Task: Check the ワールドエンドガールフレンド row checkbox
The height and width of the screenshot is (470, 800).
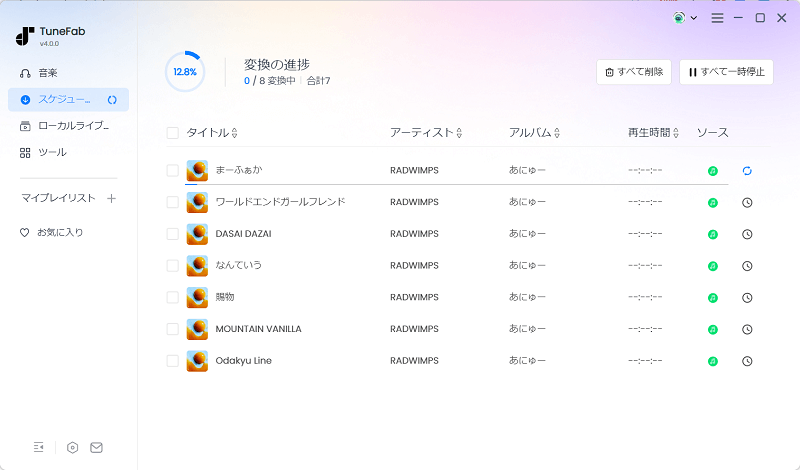Action: tap(173, 202)
